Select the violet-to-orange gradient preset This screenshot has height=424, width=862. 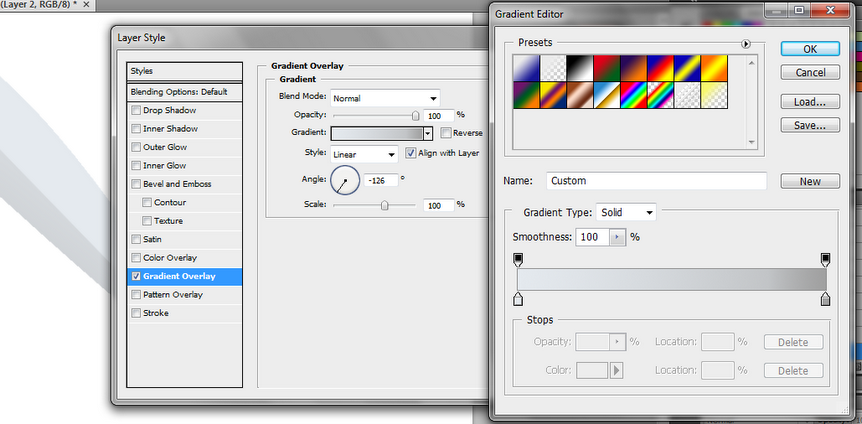pyautogui.click(x=634, y=68)
